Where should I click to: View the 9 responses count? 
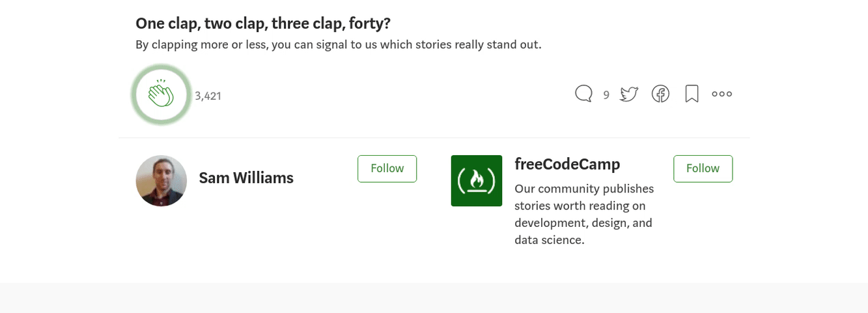[x=606, y=95]
